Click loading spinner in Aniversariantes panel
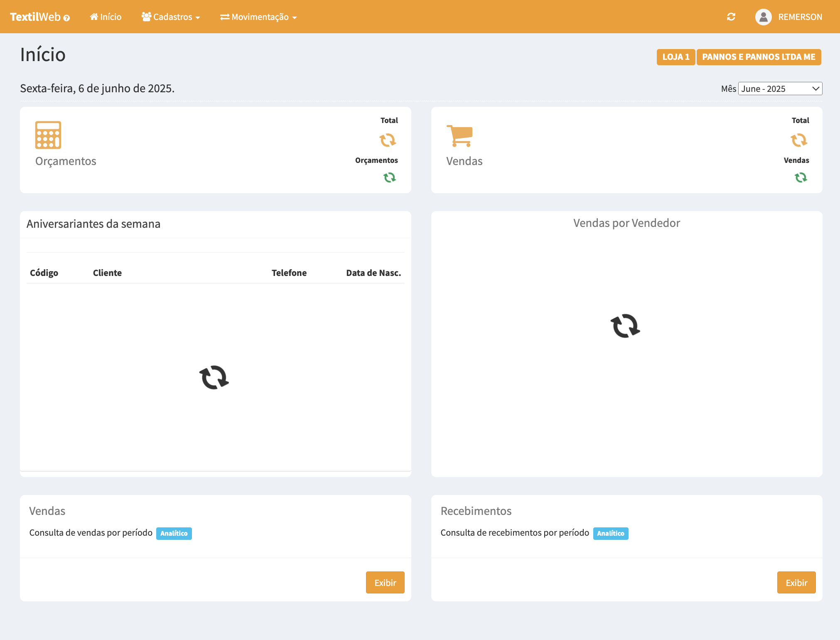 click(x=214, y=377)
